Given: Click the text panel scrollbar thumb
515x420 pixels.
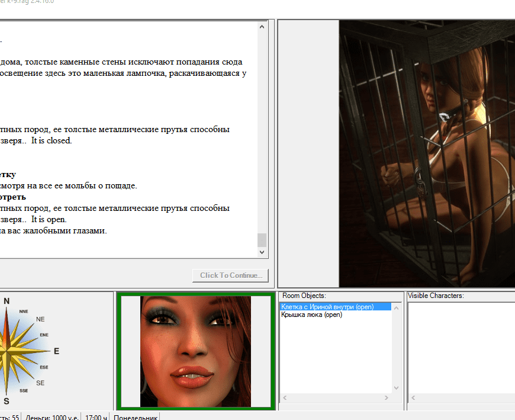Looking at the screenshot, I should coord(262,239).
